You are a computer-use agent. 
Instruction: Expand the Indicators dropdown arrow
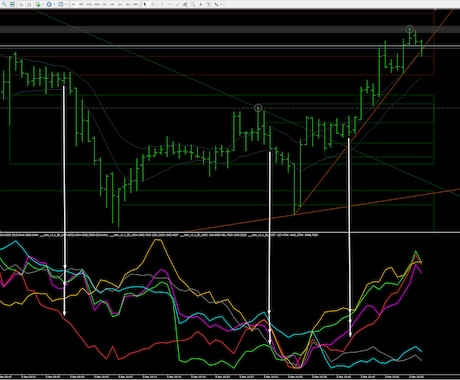[x=43, y=4]
